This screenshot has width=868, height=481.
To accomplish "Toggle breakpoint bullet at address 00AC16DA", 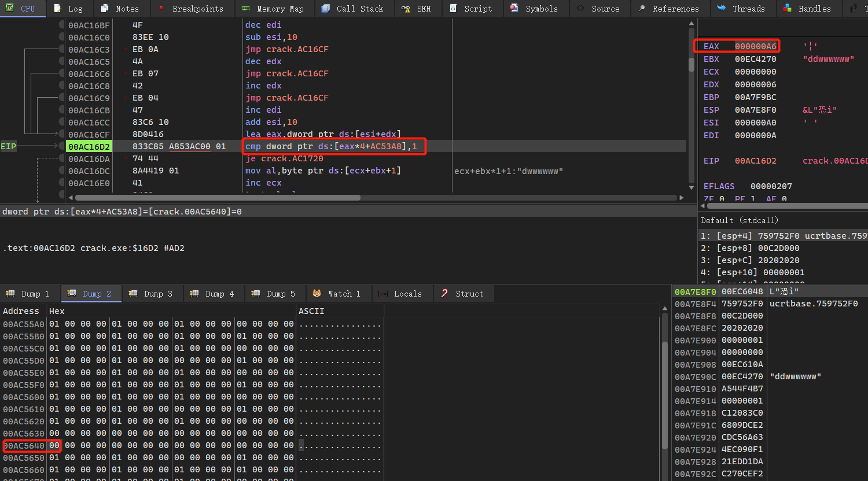I will [62, 158].
